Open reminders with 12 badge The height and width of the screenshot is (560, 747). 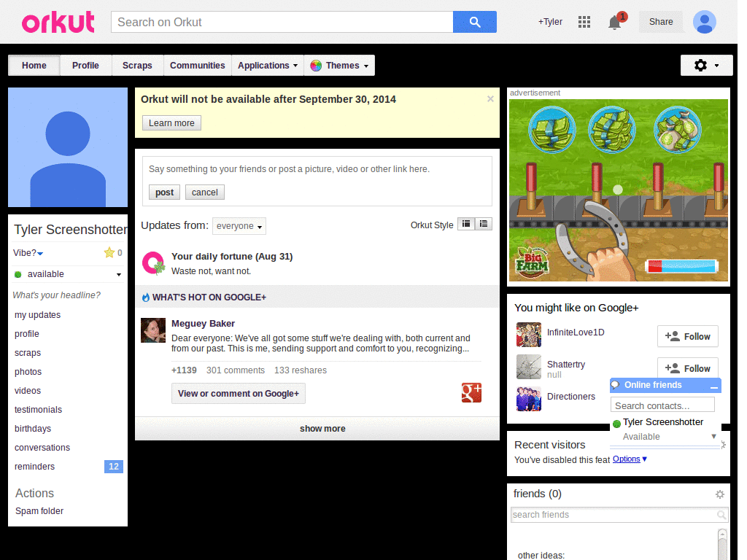point(68,467)
